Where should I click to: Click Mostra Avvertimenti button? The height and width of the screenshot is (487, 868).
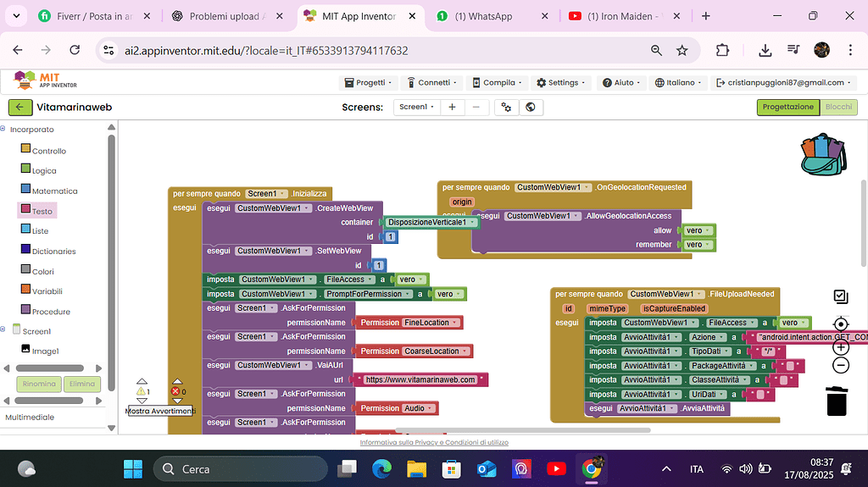(160, 411)
